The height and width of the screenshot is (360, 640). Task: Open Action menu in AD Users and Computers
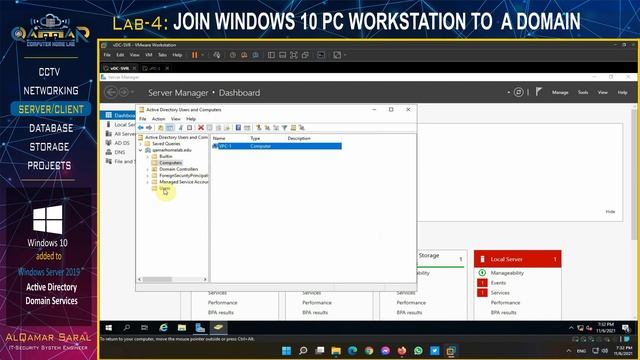[x=158, y=119]
